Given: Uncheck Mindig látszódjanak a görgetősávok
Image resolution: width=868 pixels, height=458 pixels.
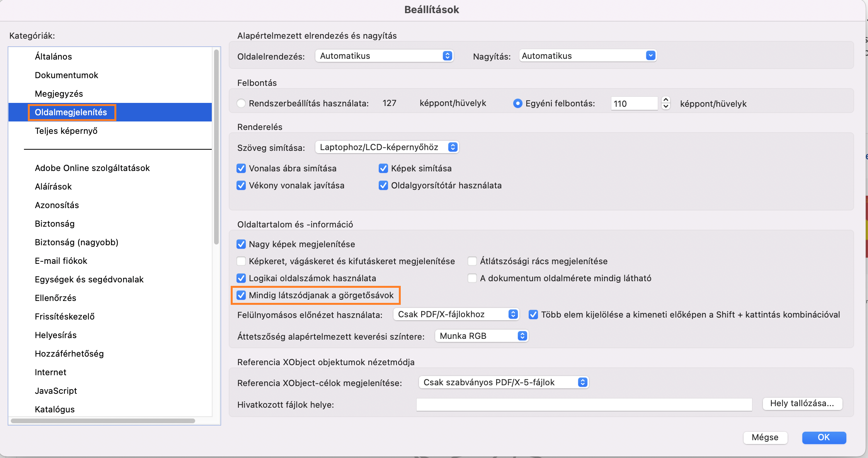Looking at the screenshot, I should (241, 296).
